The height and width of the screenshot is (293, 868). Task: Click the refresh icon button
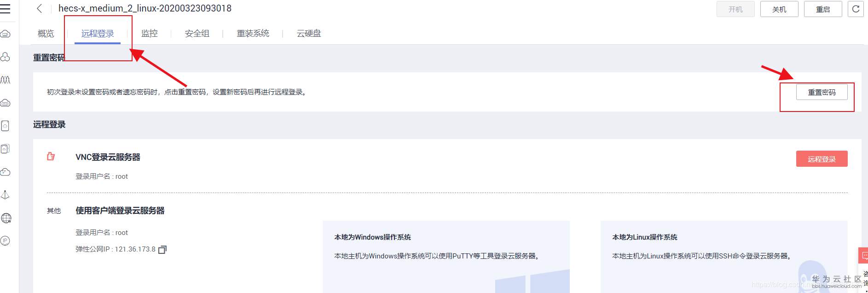point(856,9)
